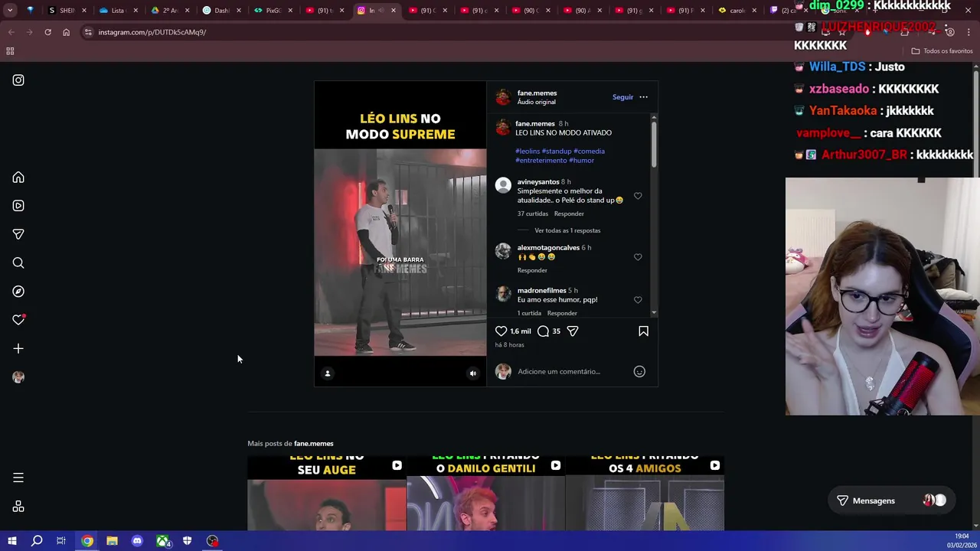Image resolution: width=980 pixels, height=551 pixels.
Task: Click fane.memes link in 'Mais posts de'
Action: pyautogui.click(x=313, y=444)
